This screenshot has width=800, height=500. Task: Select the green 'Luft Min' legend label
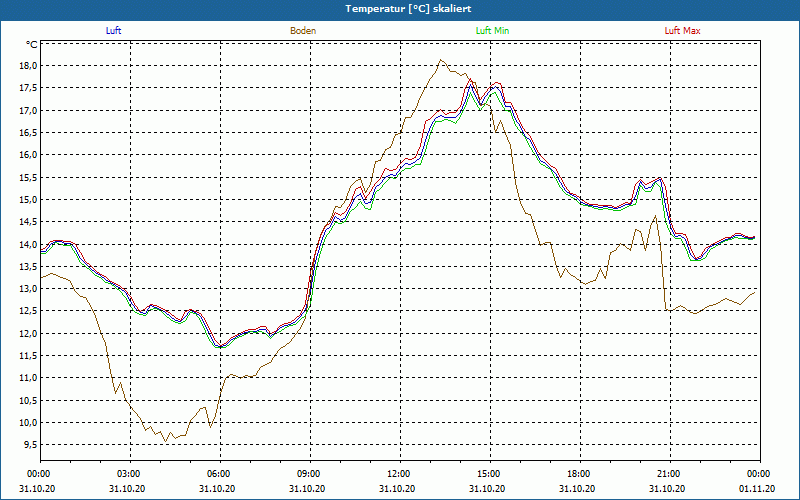(x=492, y=31)
